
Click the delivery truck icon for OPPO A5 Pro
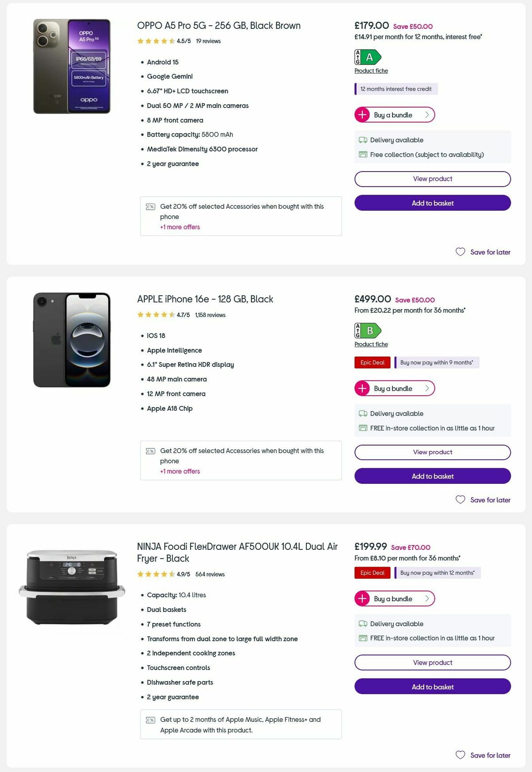tap(364, 140)
